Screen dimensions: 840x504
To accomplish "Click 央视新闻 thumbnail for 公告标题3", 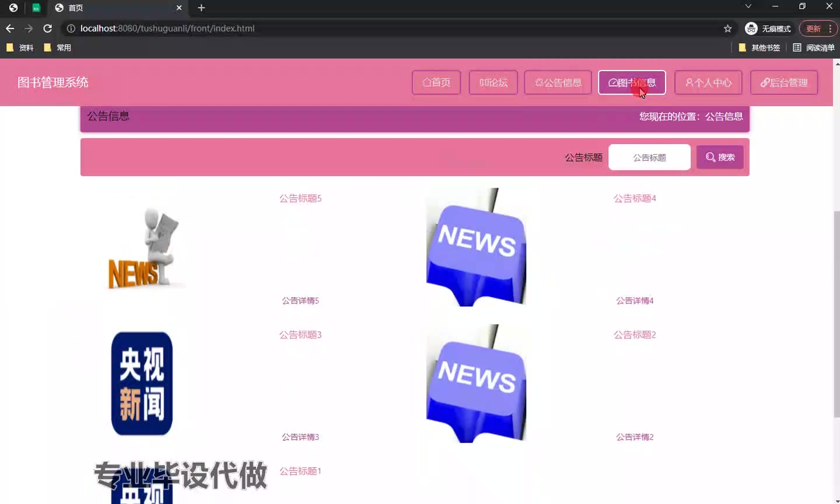I will pyautogui.click(x=142, y=384).
